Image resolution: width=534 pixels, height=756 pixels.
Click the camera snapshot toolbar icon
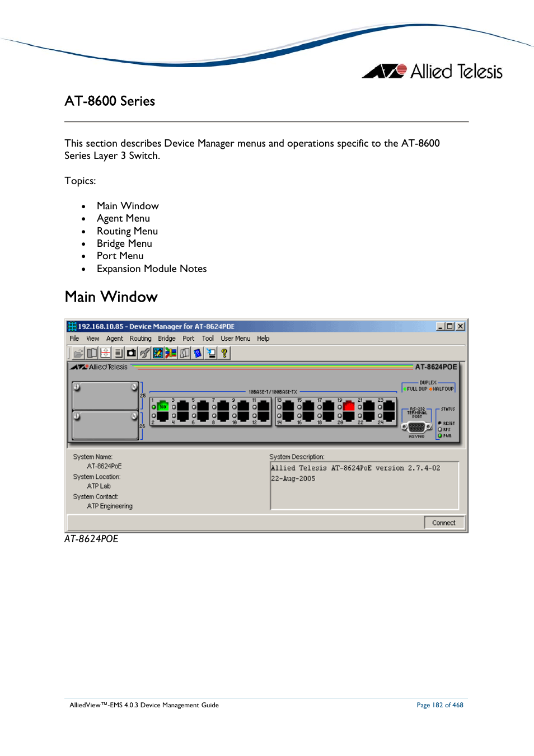tap(132, 353)
